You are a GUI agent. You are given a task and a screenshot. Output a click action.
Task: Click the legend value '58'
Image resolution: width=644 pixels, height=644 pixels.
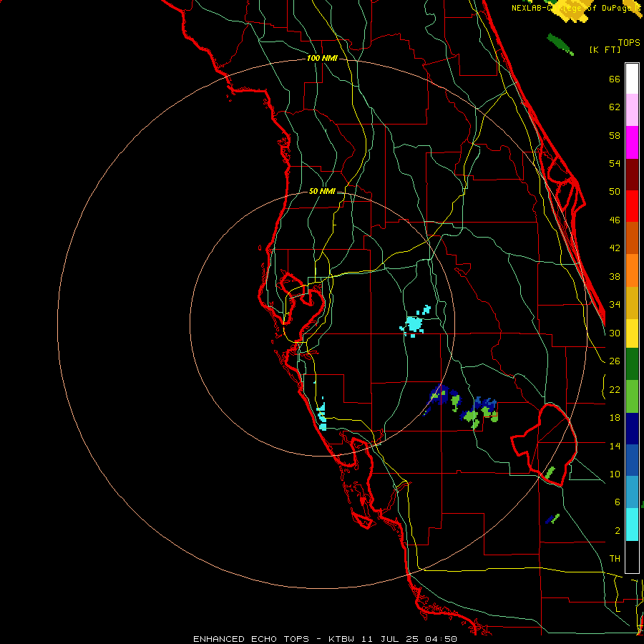(615, 135)
